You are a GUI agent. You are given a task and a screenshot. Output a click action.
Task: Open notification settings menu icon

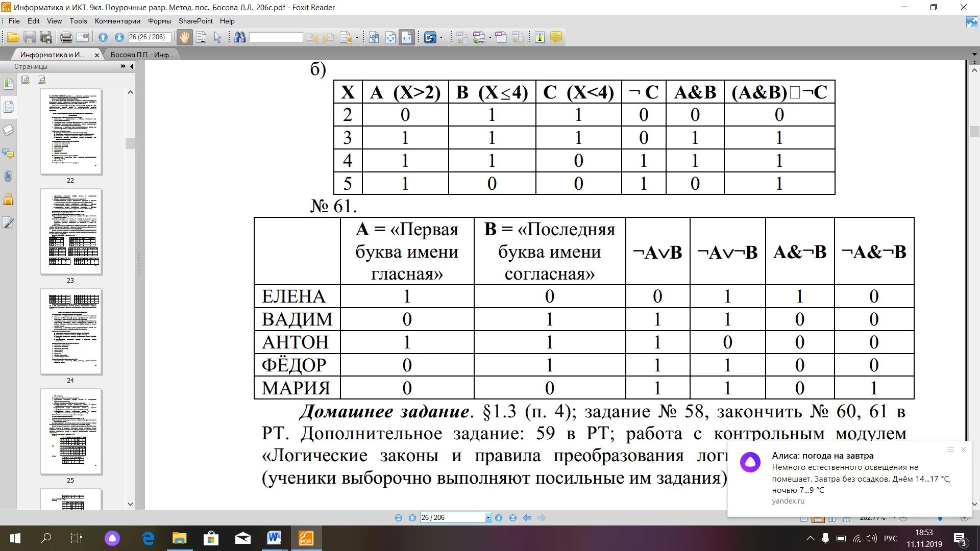pos(950,449)
